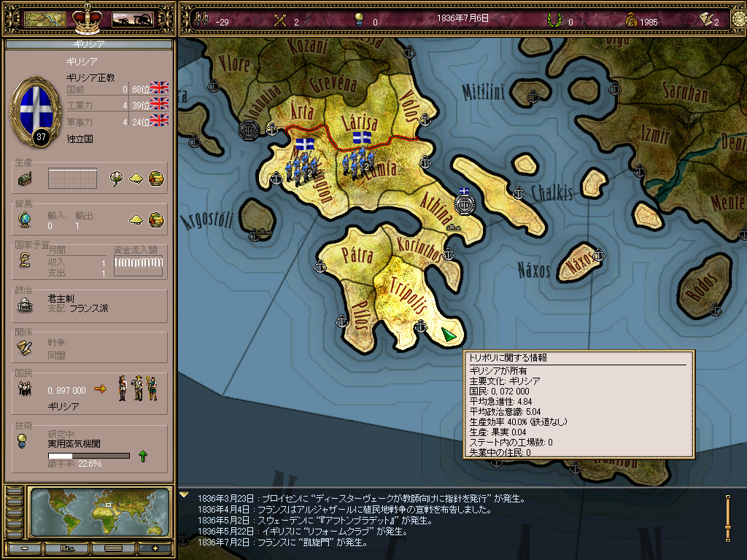Image resolution: width=747 pixels, height=560 pixels.
Task: Click the Greek flag shield portrait
Action: tap(36, 112)
